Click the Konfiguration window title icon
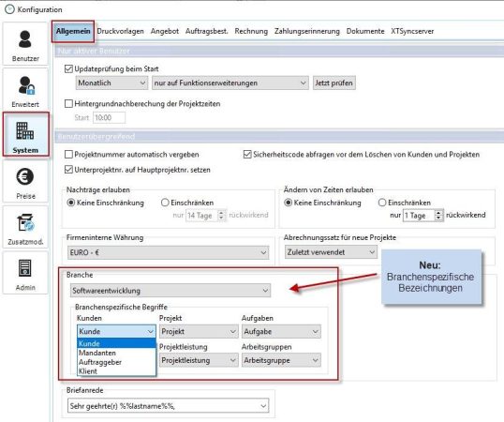The height and width of the screenshot is (422, 504). [x=9, y=9]
